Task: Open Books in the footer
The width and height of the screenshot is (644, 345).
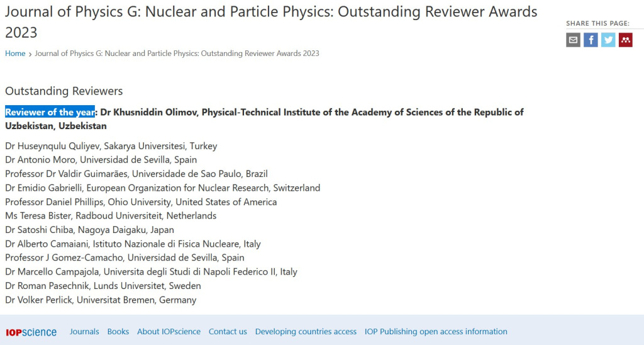Action: (118, 331)
